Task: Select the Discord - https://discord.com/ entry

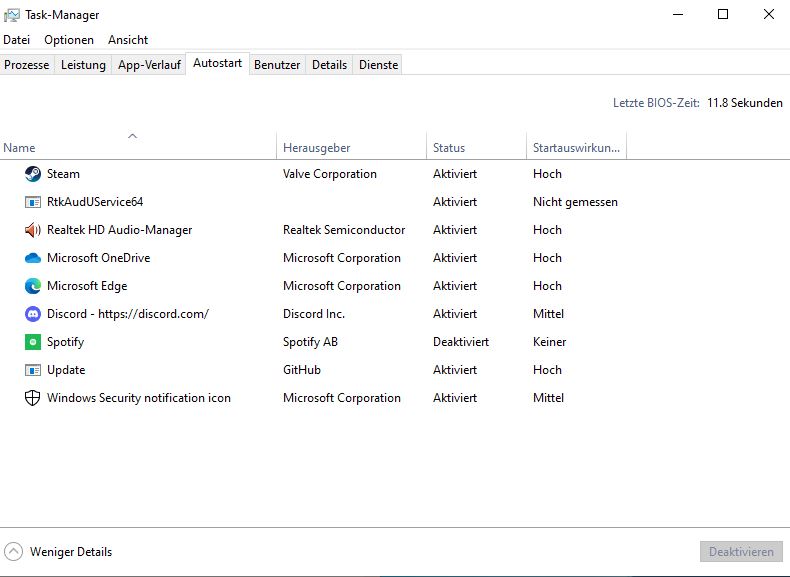Action: click(128, 314)
